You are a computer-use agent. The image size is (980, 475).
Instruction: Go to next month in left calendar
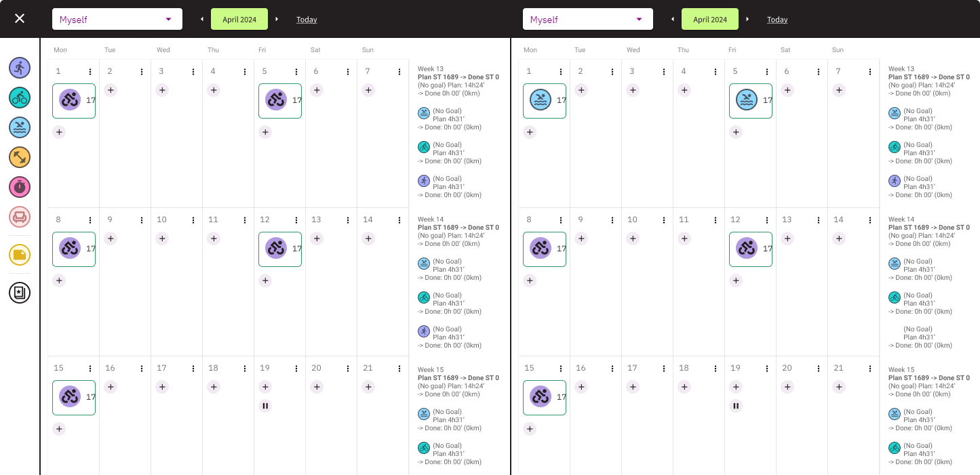click(277, 19)
